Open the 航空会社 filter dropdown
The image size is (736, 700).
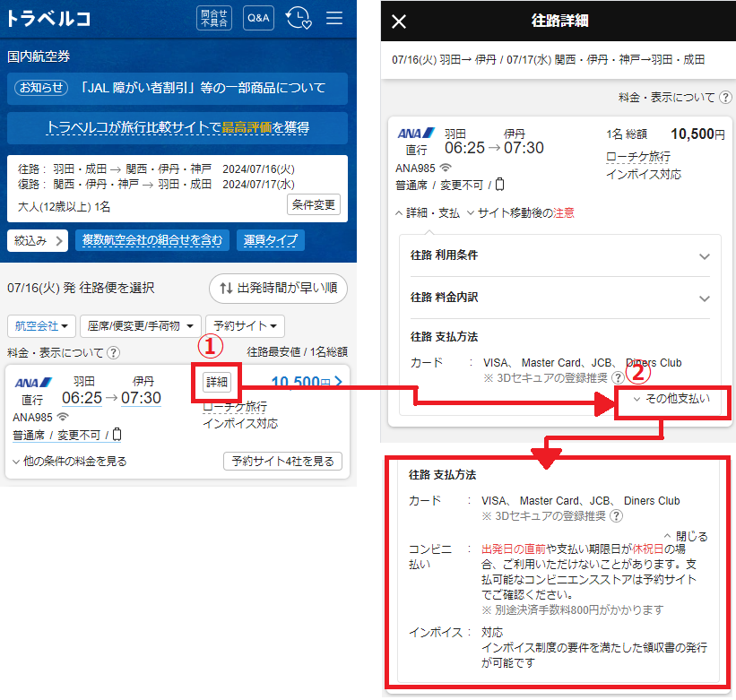pos(40,325)
